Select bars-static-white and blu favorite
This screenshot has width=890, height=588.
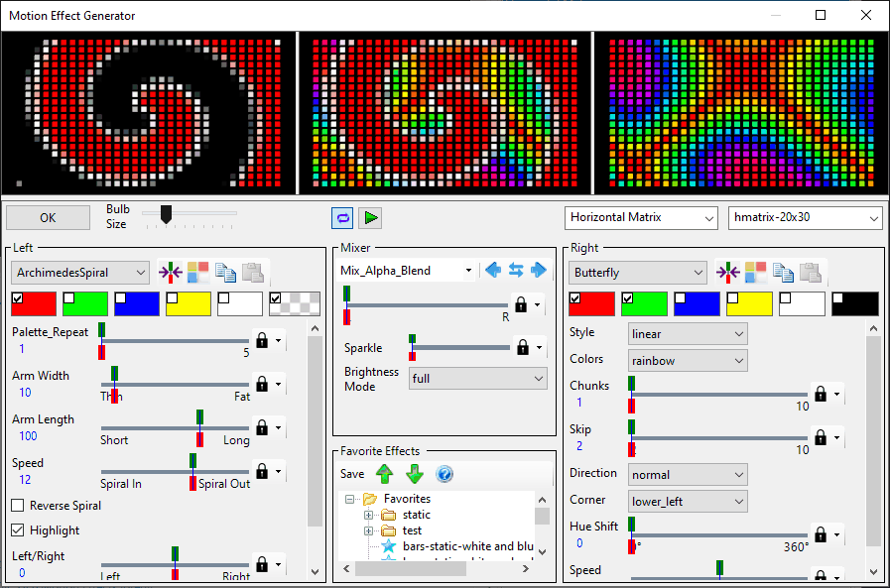coord(467,546)
